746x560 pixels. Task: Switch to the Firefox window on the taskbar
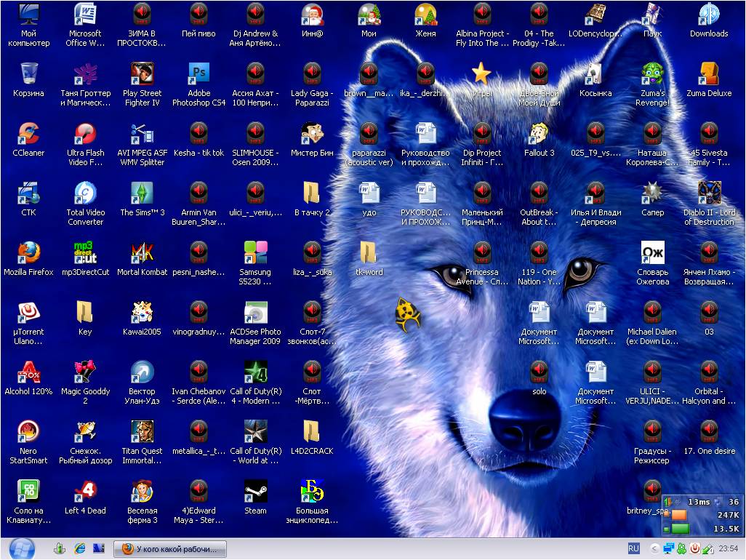click(x=169, y=548)
